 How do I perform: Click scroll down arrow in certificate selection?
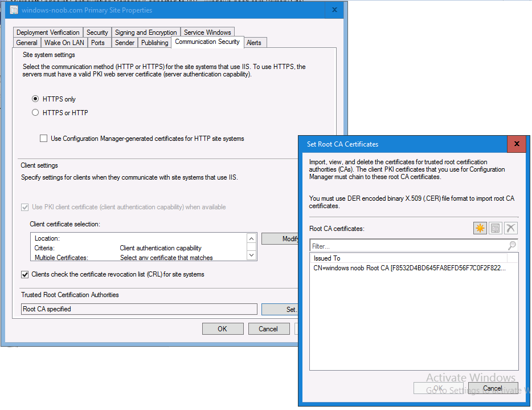(251, 255)
